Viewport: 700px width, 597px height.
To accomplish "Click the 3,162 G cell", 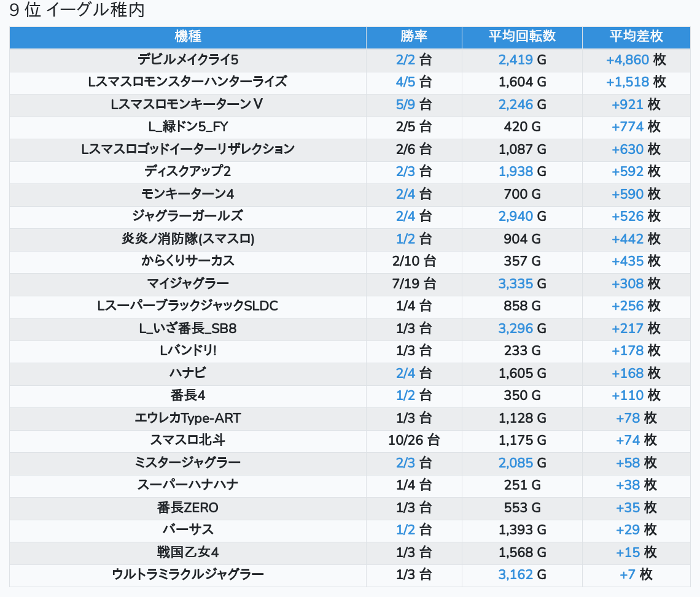I will click(x=522, y=575).
